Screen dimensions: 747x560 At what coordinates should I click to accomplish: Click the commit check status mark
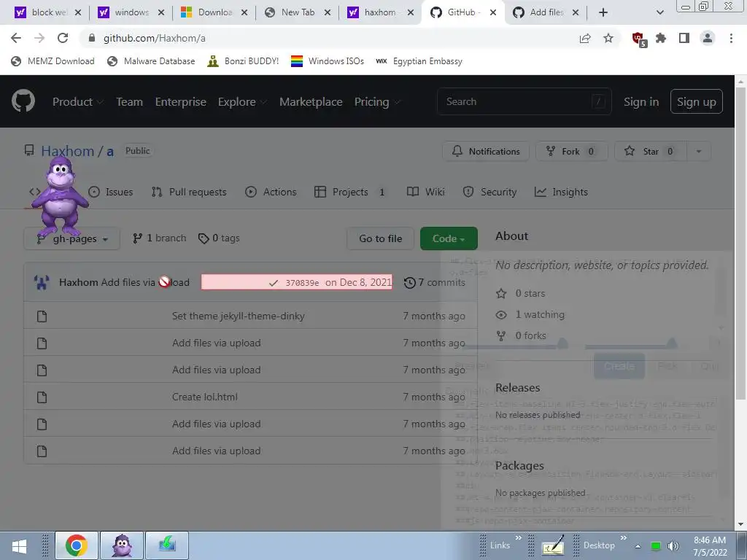click(x=273, y=283)
